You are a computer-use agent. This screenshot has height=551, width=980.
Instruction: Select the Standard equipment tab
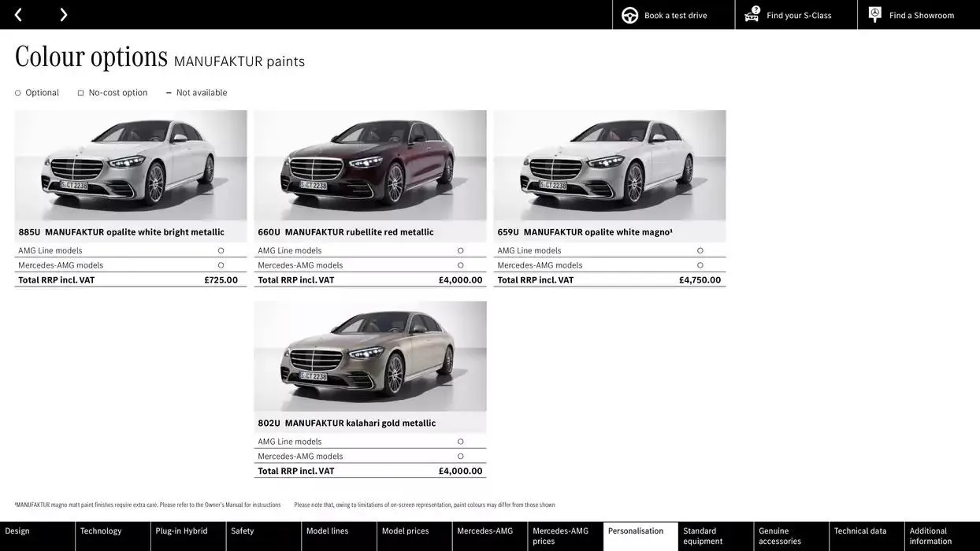point(703,534)
